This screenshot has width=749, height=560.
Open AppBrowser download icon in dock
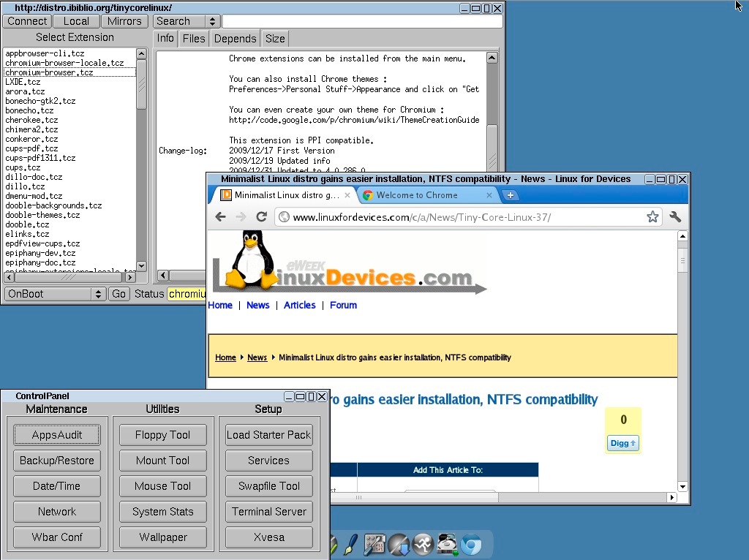tap(399, 544)
